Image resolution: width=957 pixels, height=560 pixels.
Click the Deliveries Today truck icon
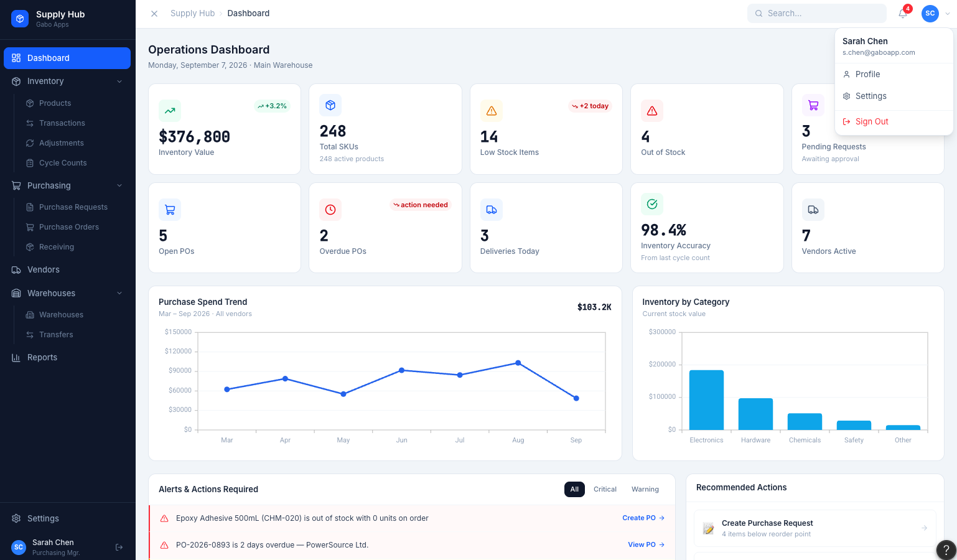492,210
